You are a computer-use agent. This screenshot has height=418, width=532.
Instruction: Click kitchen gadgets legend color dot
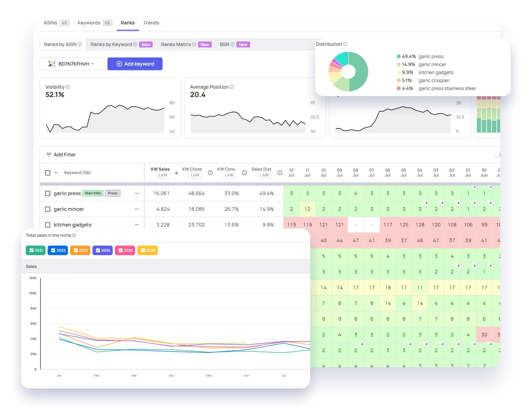[x=399, y=73]
